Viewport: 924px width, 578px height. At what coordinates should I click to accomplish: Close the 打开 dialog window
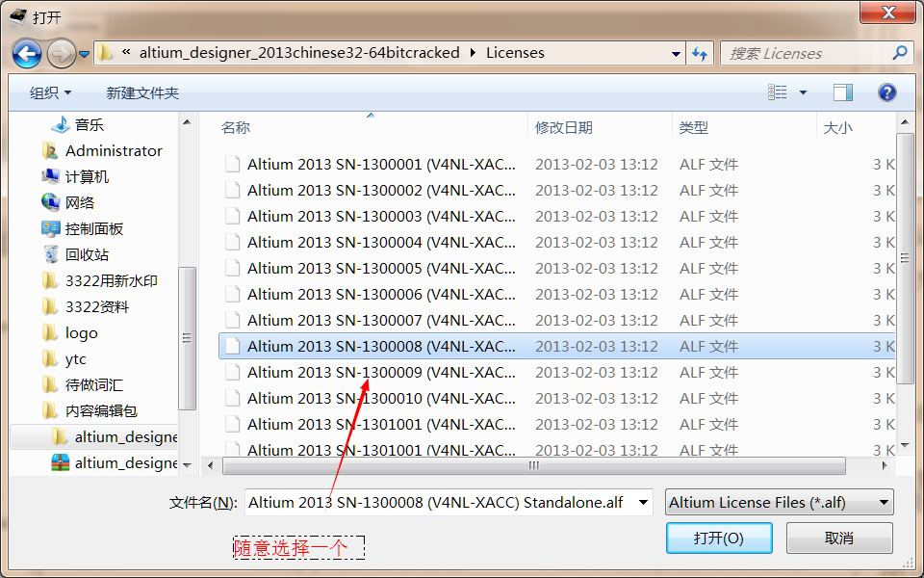[888, 13]
